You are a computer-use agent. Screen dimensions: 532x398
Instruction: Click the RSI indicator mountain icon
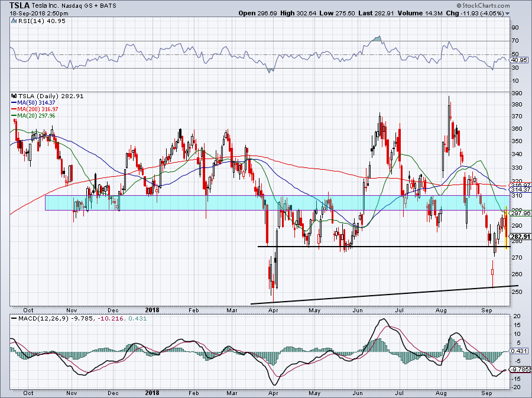(14, 21)
